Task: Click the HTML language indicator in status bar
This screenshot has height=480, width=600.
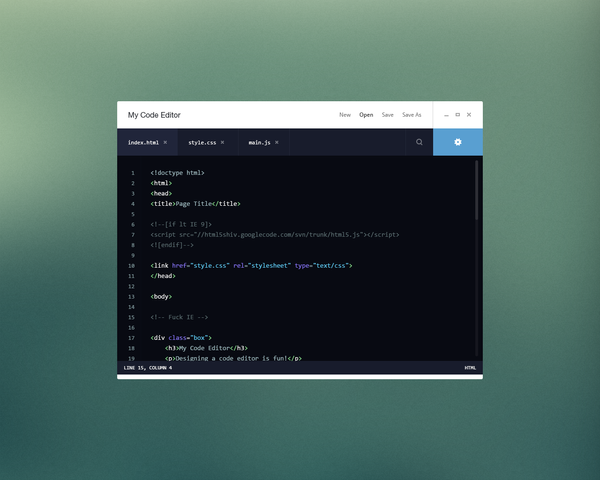Action: [470, 368]
